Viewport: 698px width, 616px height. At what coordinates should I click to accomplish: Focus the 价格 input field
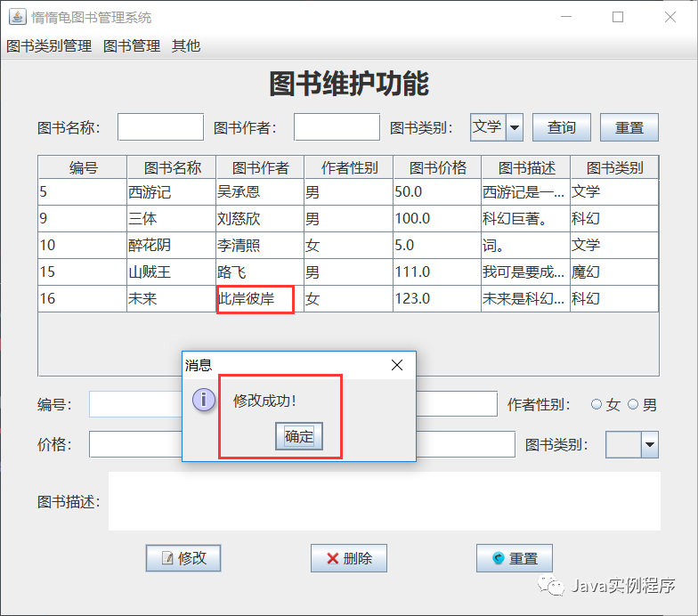click(135, 444)
